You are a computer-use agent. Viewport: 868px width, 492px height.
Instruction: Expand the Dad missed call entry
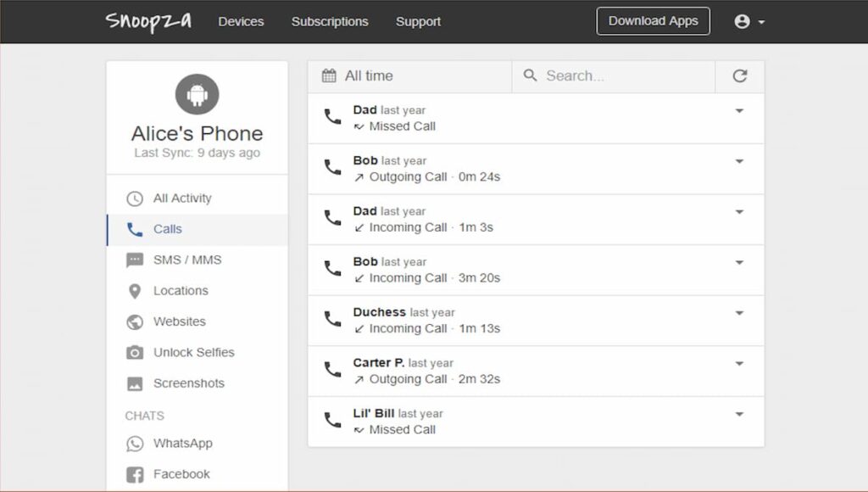click(x=739, y=111)
